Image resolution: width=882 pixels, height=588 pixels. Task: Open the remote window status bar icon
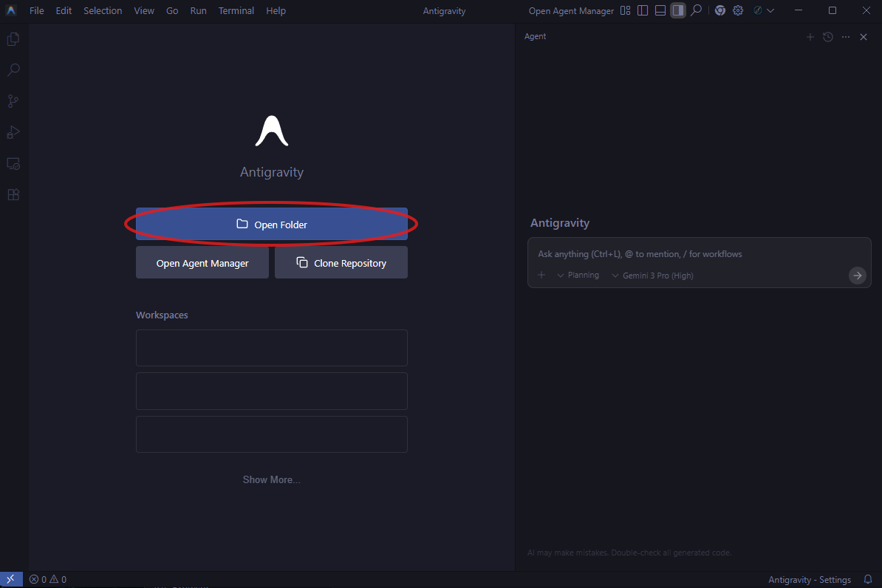[x=11, y=579]
